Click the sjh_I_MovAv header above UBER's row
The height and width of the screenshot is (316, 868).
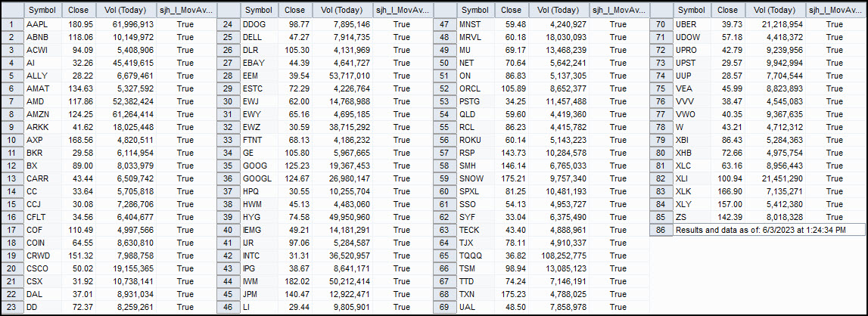[834, 10]
